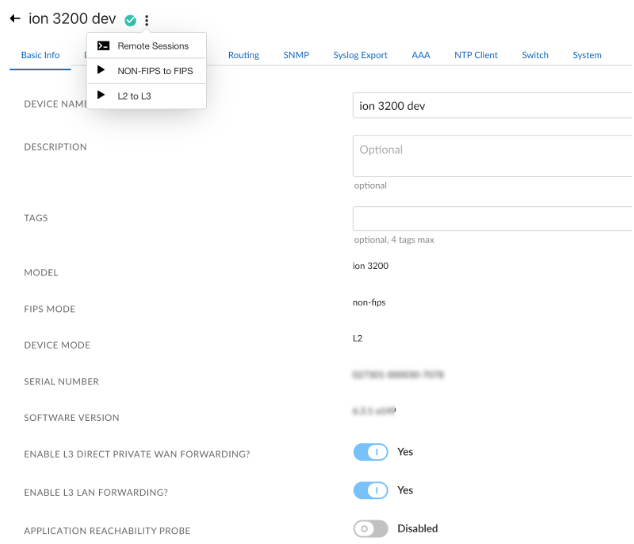Open the three-dot kebab menu

pos(147,20)
